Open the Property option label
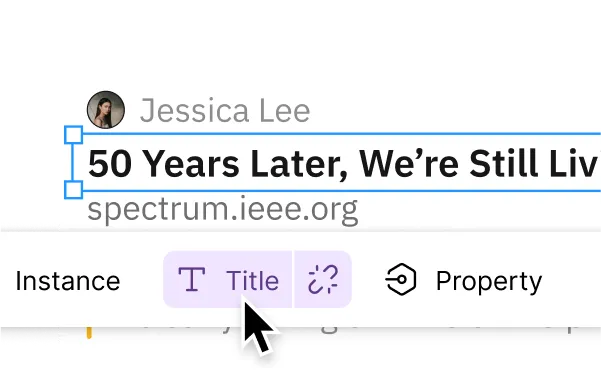Screen dimensions: 601x385 489,282
